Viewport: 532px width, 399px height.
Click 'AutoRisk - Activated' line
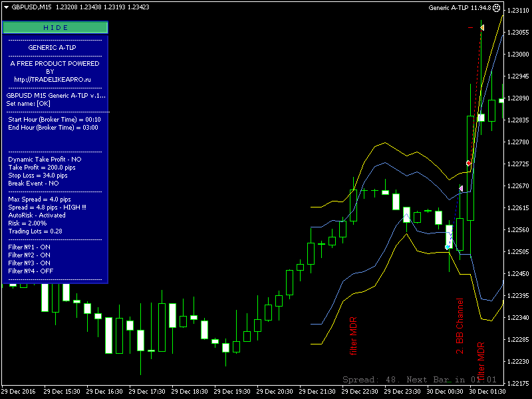point(37,215)
